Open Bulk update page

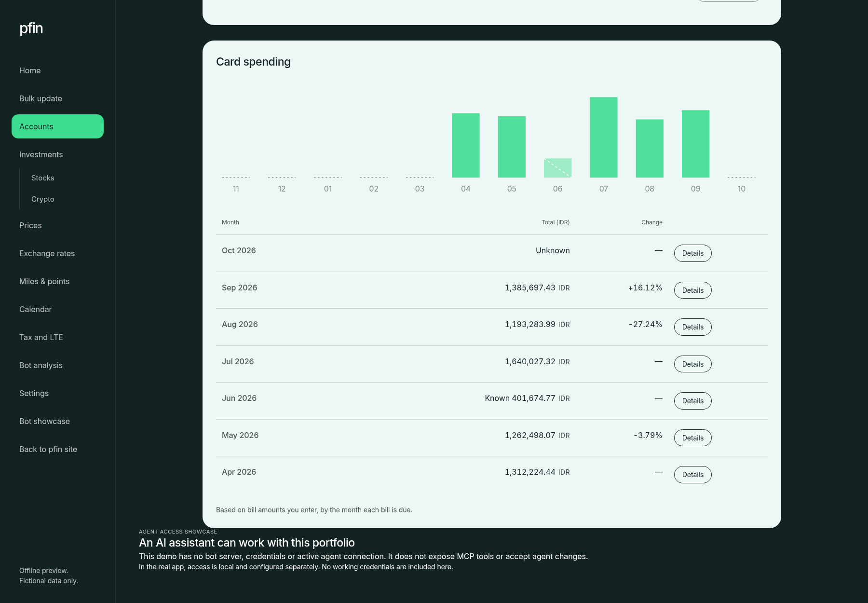(x=57, y=98)
